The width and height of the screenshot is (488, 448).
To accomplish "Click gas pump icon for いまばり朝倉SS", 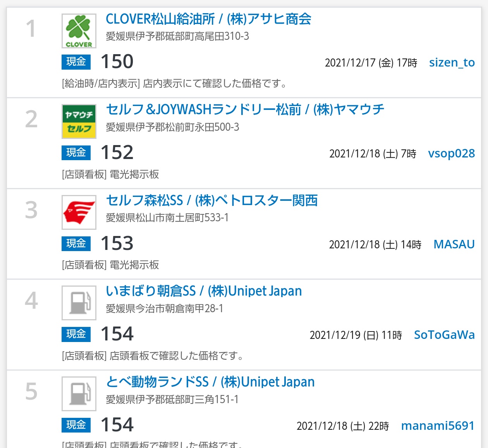I will click(x=79, y=303).
